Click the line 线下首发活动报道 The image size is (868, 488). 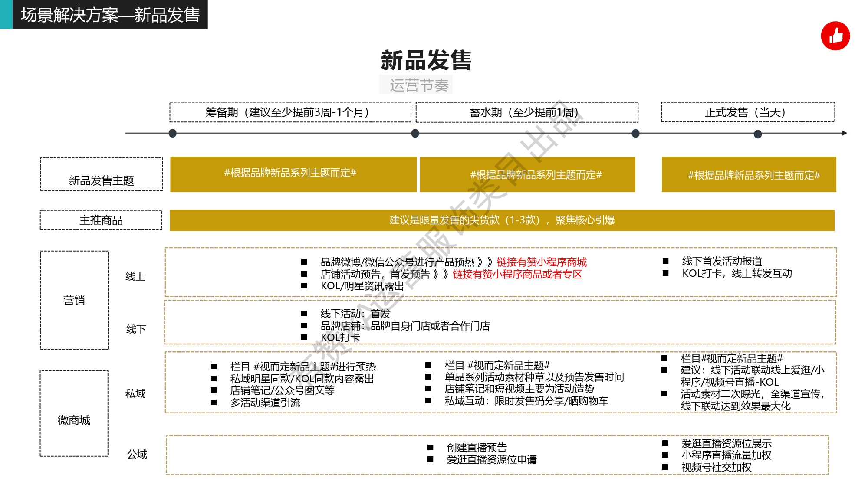pos(722,261)
